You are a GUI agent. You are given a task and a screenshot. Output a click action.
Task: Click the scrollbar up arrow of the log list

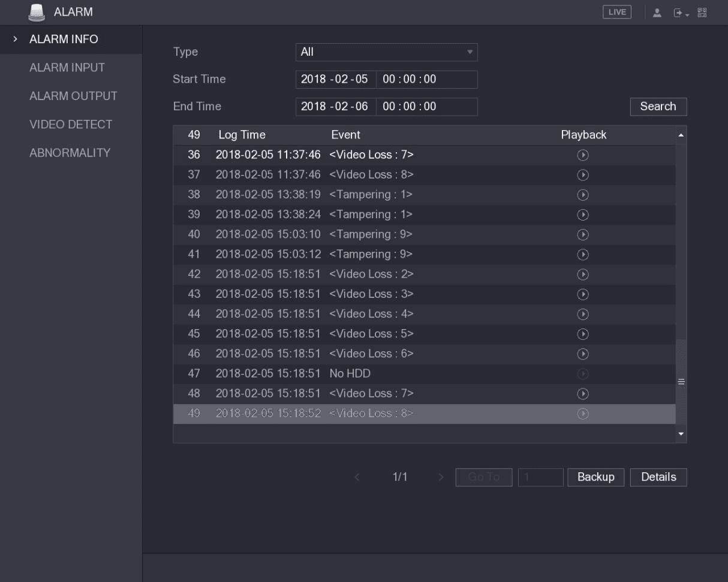(x=681, y=135)
